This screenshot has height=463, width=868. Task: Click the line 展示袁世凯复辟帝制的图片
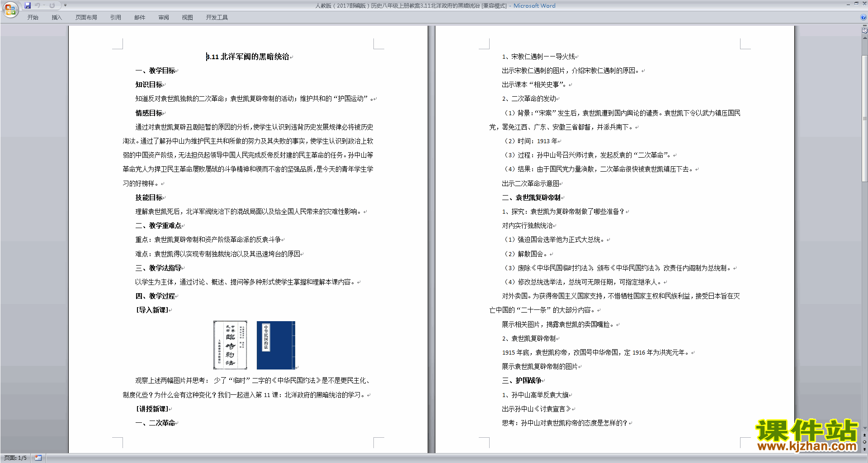pyautogui.click(x=540, y=366)
